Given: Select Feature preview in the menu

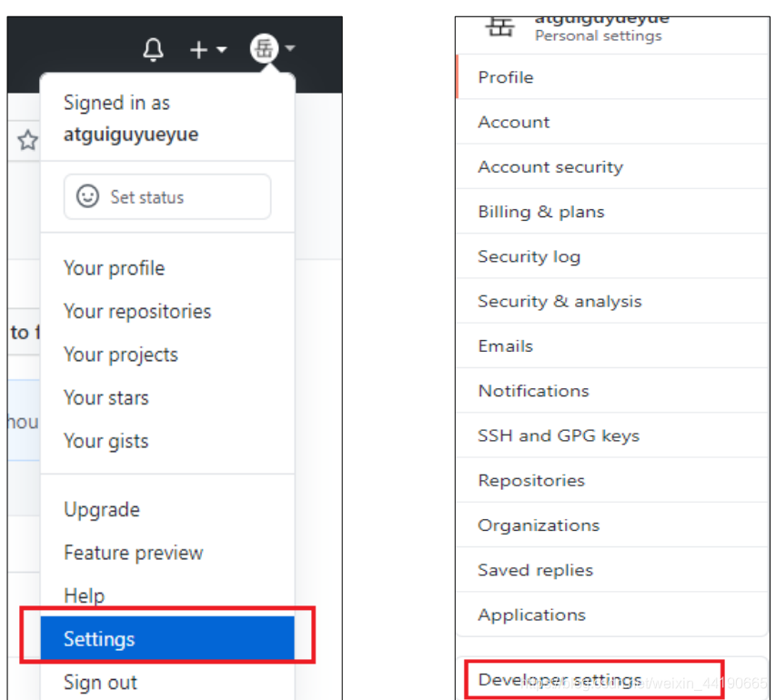Looking at the screenshot, I should tap(167, 553).
